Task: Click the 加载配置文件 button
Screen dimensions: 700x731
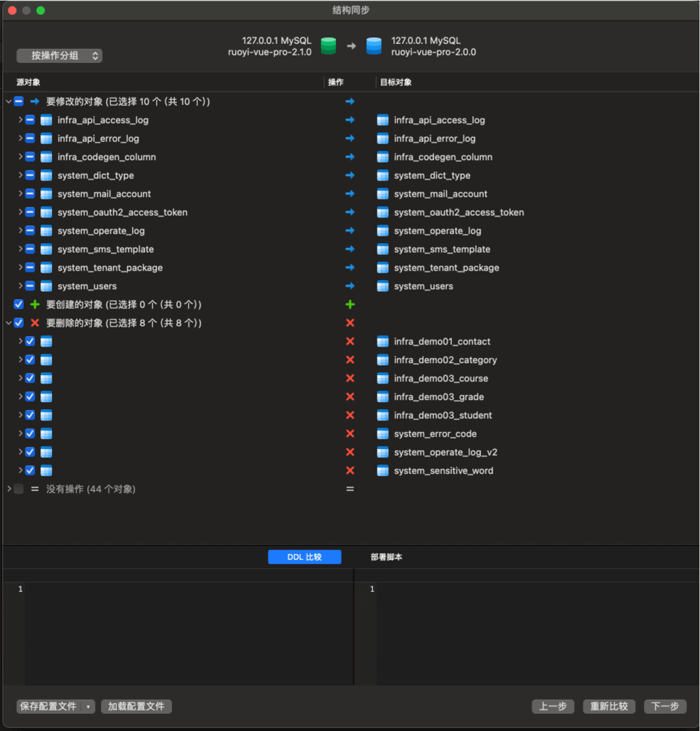Action: point(136,707)
